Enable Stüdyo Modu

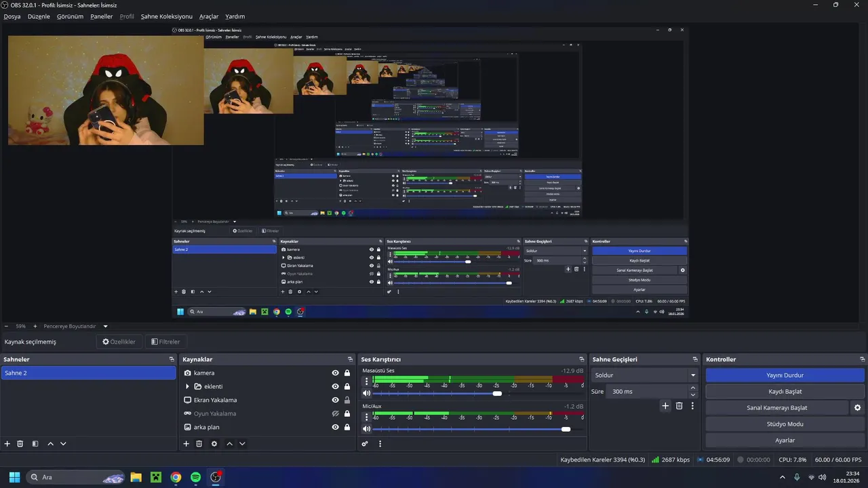click(785, 424)
